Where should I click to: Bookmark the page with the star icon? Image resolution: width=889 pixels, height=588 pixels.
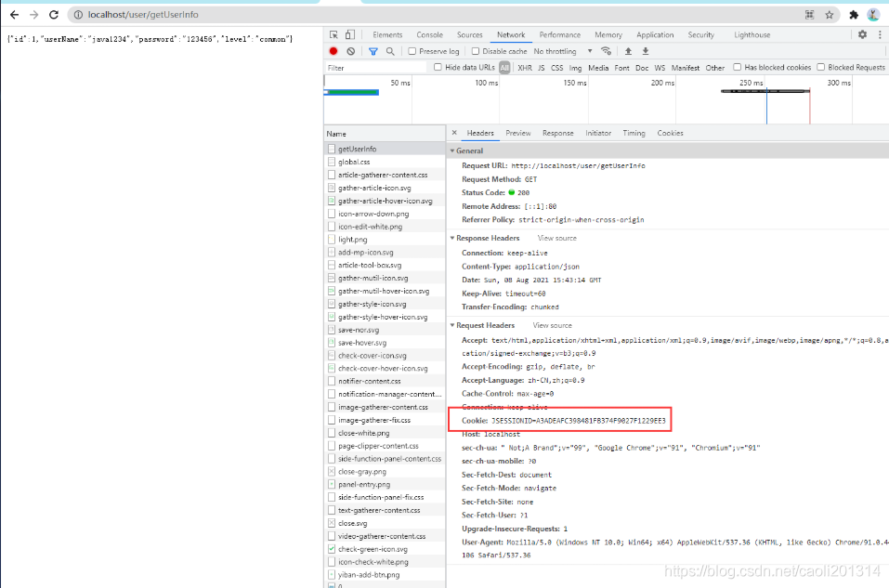point(829,15)
